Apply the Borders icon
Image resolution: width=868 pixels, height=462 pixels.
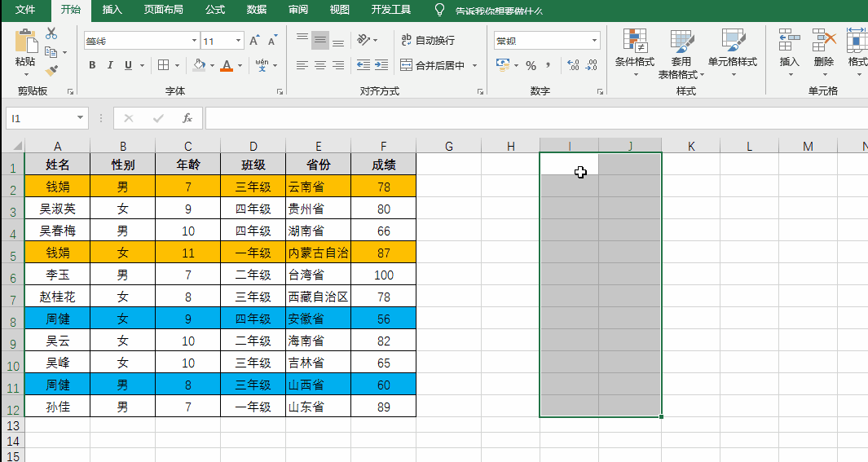(163, 65)
